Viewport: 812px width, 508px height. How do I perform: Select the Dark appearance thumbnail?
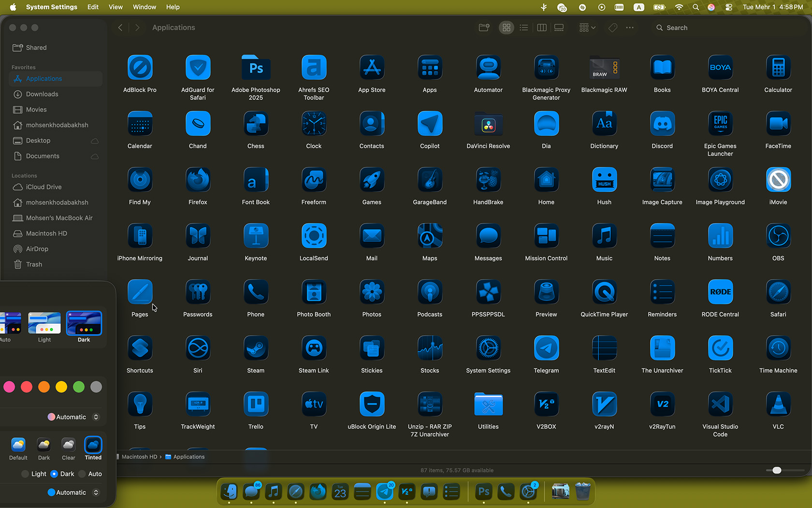coord(84,323)
